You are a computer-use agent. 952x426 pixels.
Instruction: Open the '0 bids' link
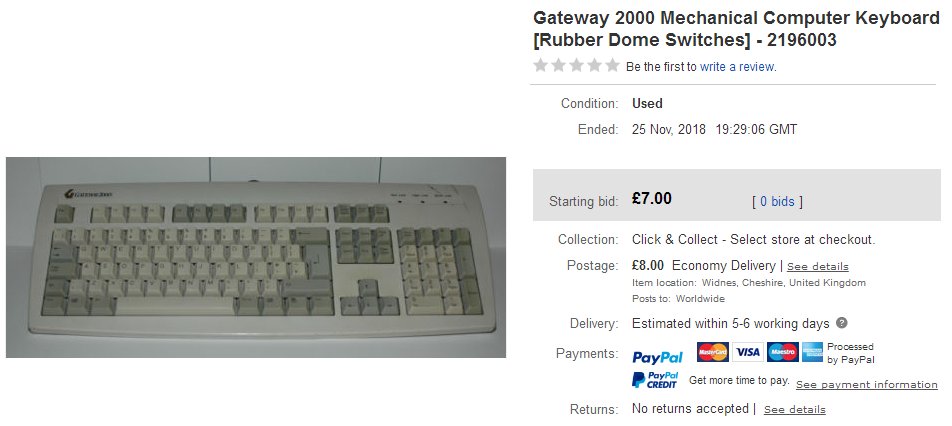pos(777,201)
